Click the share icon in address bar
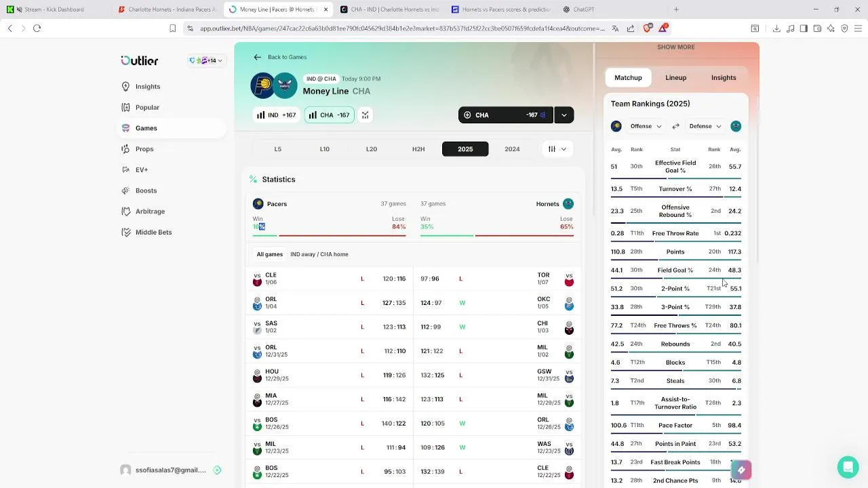The height and width of the screenshot is (488, 868). coord(631,28)
